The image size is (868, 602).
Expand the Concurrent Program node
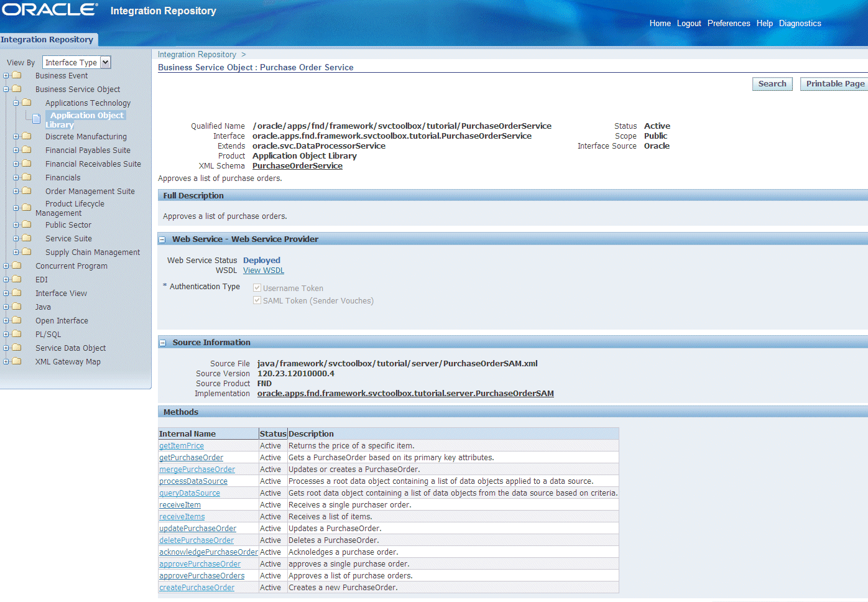point(6,266)
